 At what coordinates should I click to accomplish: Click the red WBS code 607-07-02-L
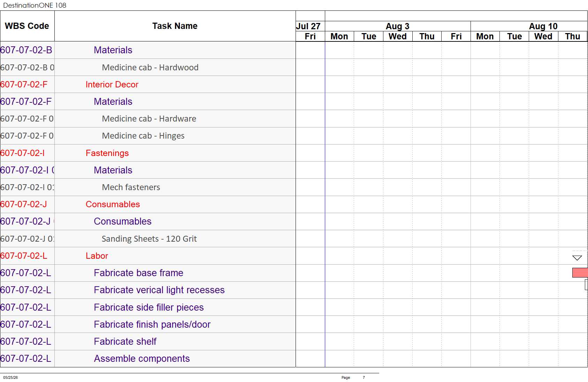tap(24, 256)
